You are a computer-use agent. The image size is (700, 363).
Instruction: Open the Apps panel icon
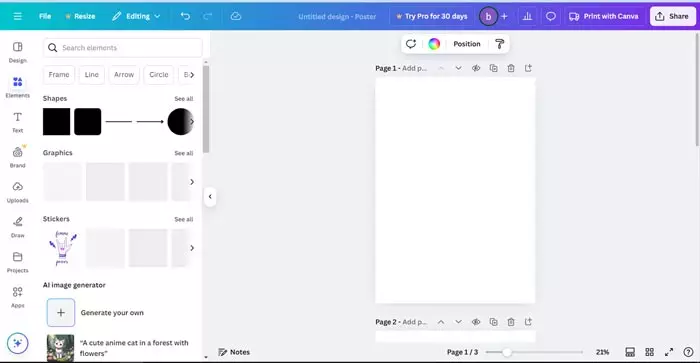tap(17, 297)
